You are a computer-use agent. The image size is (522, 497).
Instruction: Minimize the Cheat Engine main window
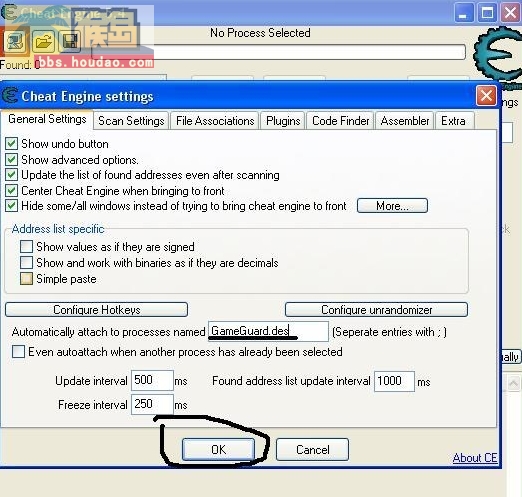(463, 13)
